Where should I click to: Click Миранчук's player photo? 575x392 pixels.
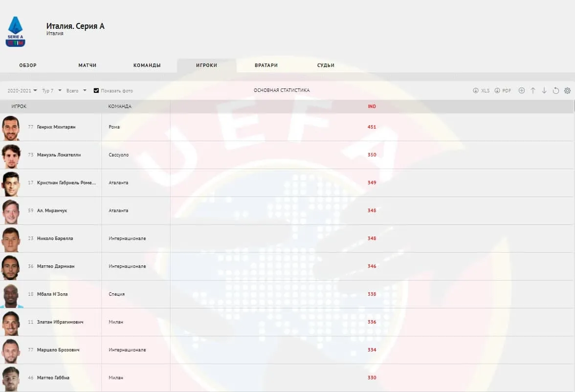tap(11, 212)
